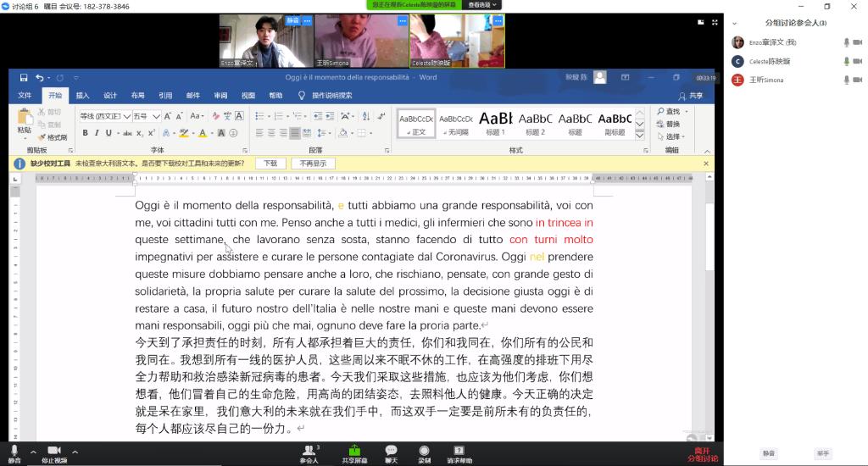
Task: Open the font name dropdown
Action: 127,116
